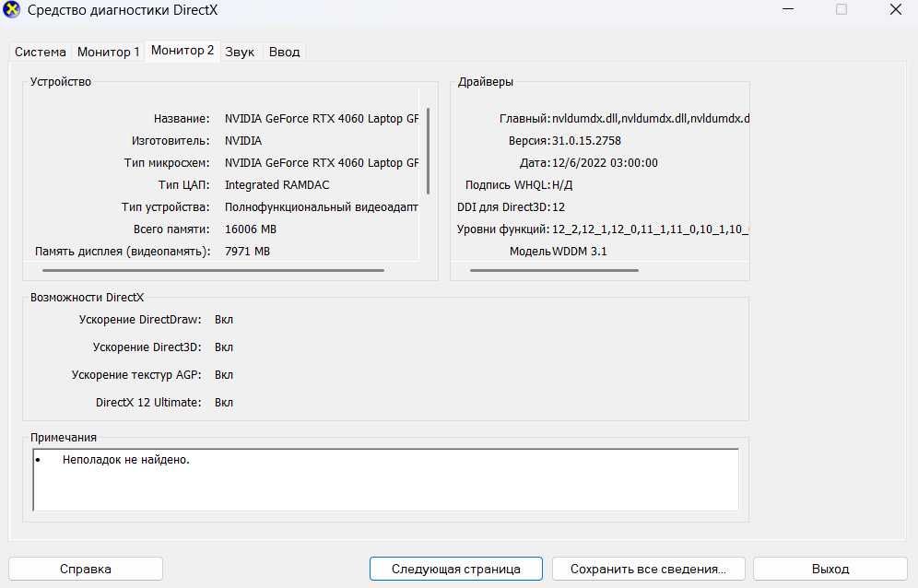This screenshot has height=588, width=918.
Task: Go to the Звук tab
Action: (x=240, y=52)
